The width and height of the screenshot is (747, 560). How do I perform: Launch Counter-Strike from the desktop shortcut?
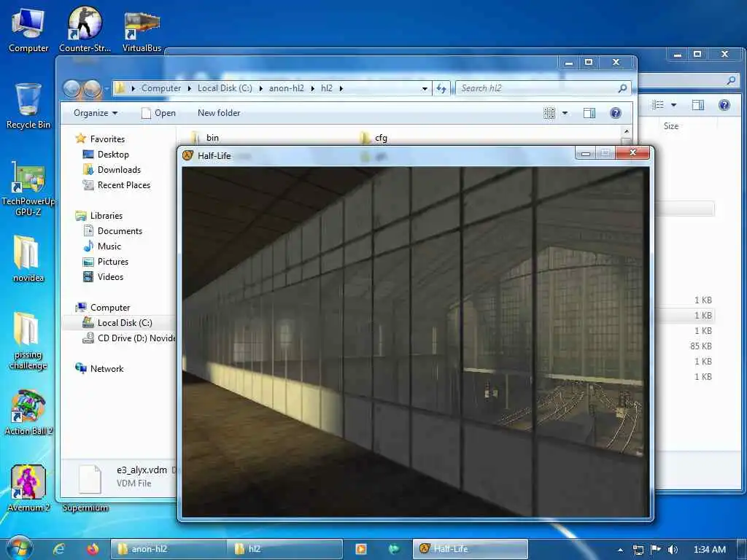85,29
